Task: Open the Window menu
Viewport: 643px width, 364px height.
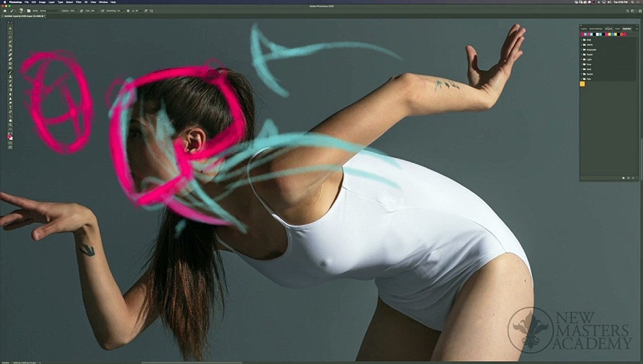Action: pyautogui.click(x=103, y=2)
